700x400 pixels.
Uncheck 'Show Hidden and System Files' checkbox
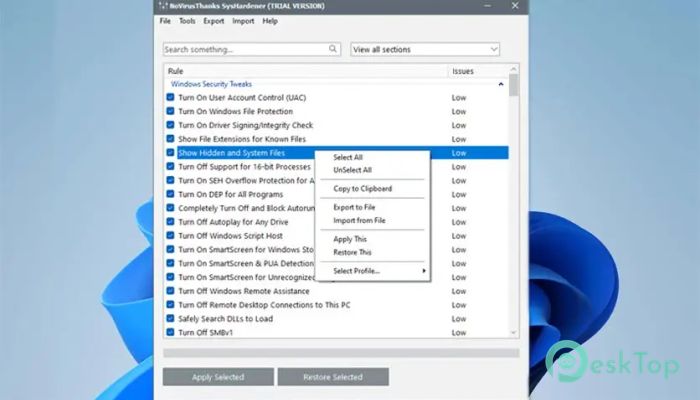170,153
